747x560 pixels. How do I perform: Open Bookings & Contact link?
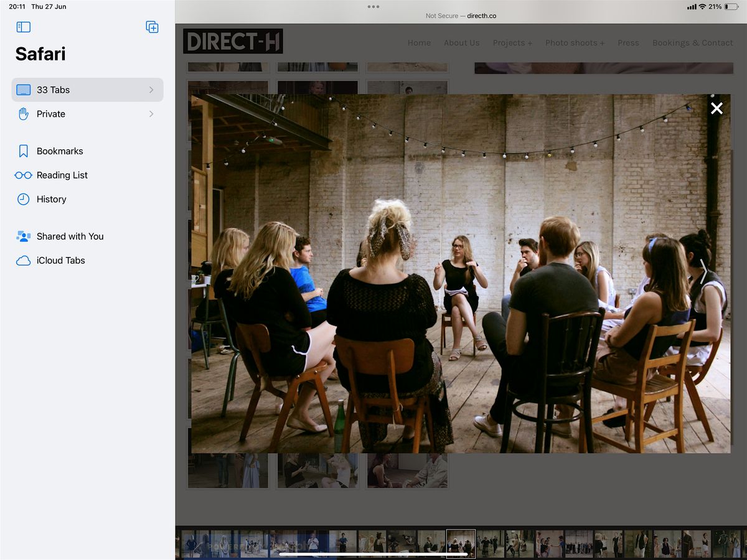(692, 43)
